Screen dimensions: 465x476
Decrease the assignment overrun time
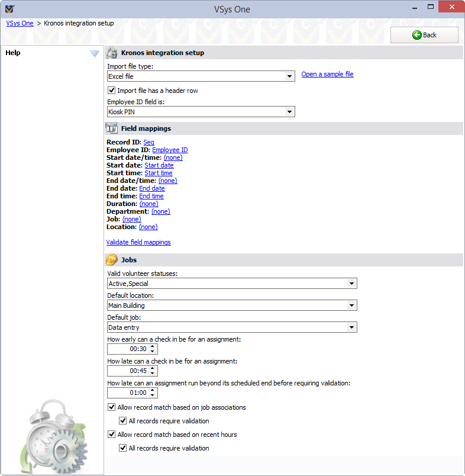pyautogui.click(x=153, y=395)
